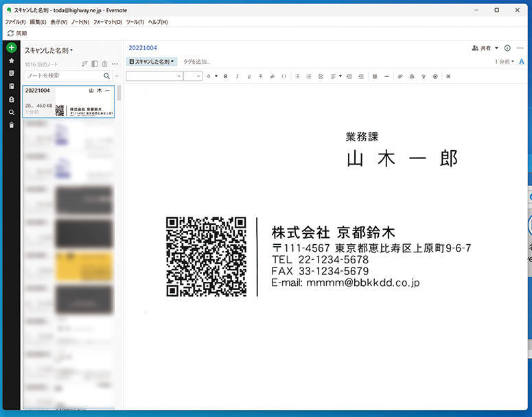Click the email mmmm@bbkkdd.co.jp line
The image size is (532, 417).
tap(345, 283)
